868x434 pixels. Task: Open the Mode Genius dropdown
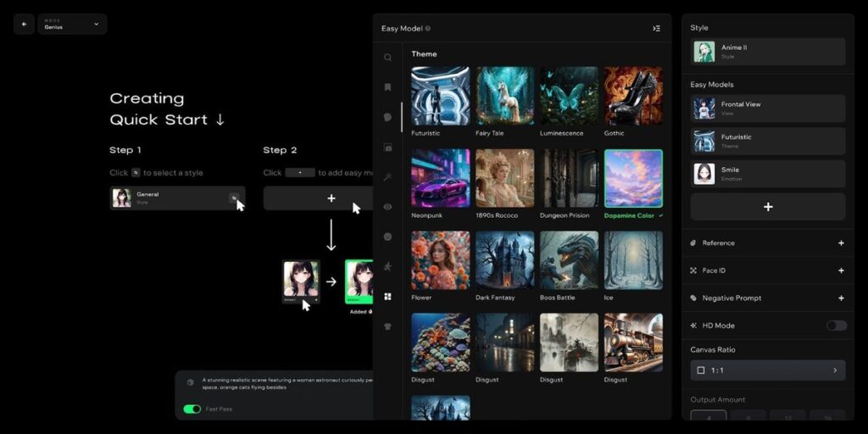[x=72, y=24]
